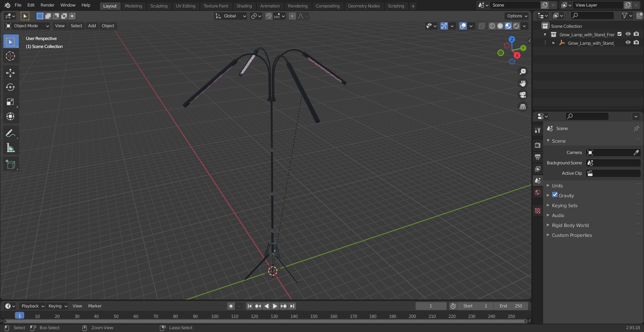This screenshot has height=332, width=644.
Task: Open the Outliner filter dropdown
Action: tap(627, 16)
